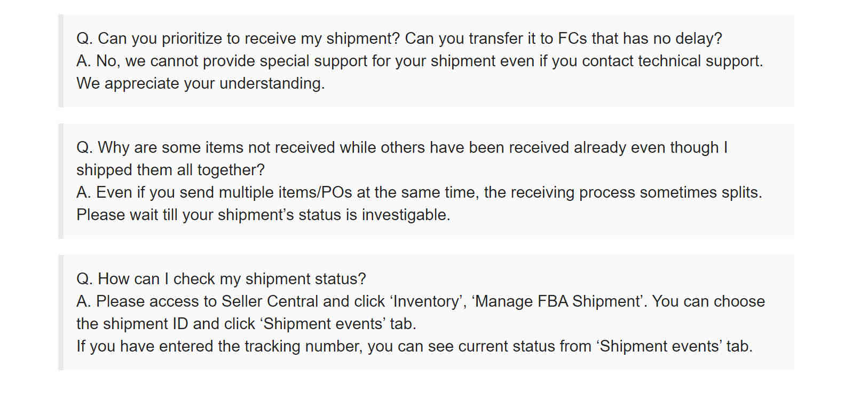Viewport: 868px width, 405px height.
Task: Click the line 'the shipment ID and click' text
Action: pos(246,324)
